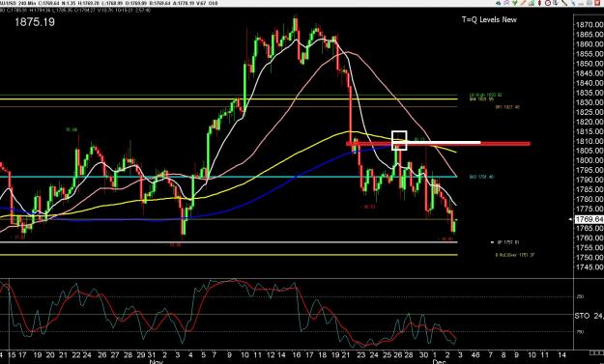The height and width of the screenshot is (364, 604).
Task: Click the dark red square toolbar icon
Action: [x=598, y=3]
